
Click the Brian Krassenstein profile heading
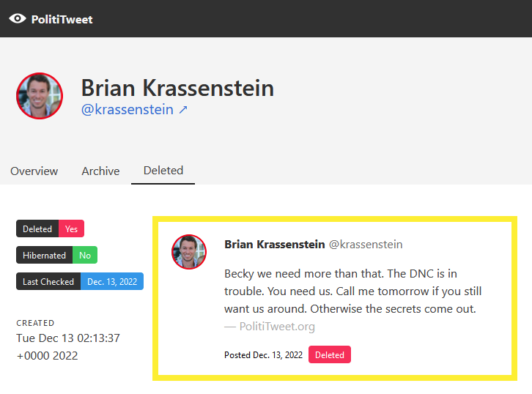[x=177, y=88]
